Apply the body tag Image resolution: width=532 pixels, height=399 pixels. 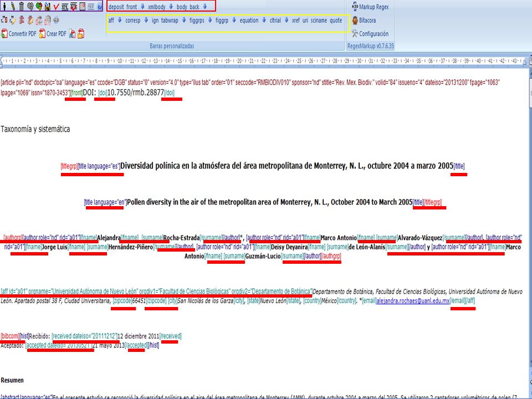[x=182, y=7]
